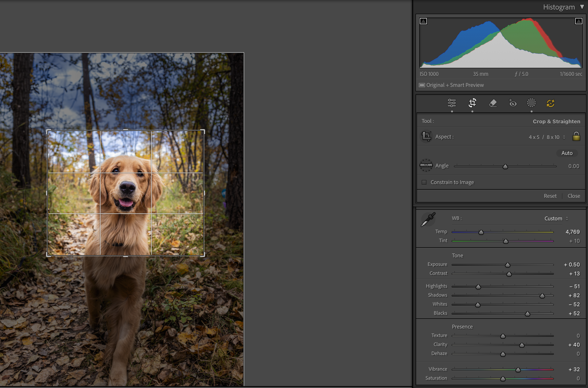Select the Crop overlay tool icon
588x388 pixels.
tap(472, 103)
